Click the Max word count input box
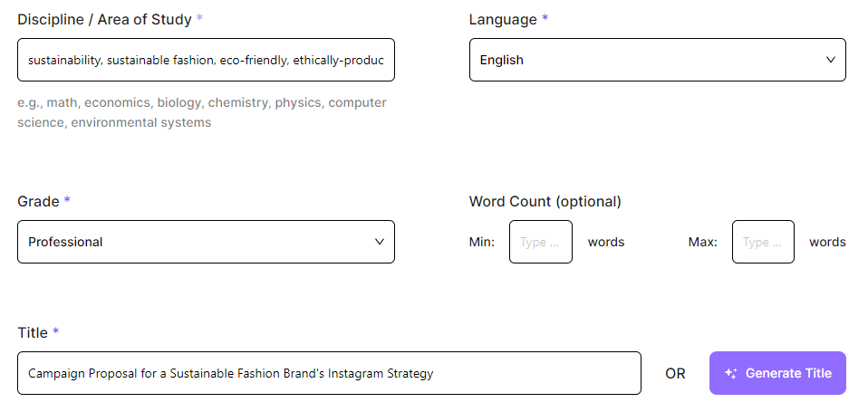 point(763,242)
